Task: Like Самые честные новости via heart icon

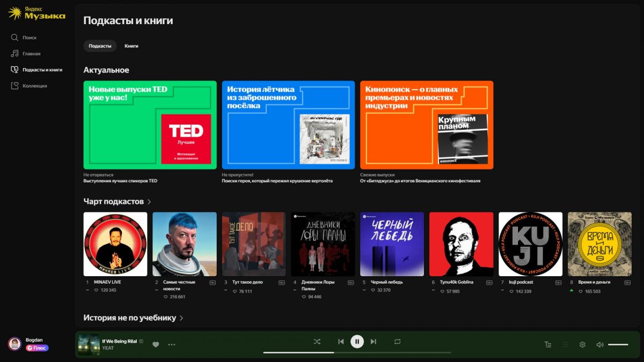Action: pyautogui.click(x=166, y=297)
